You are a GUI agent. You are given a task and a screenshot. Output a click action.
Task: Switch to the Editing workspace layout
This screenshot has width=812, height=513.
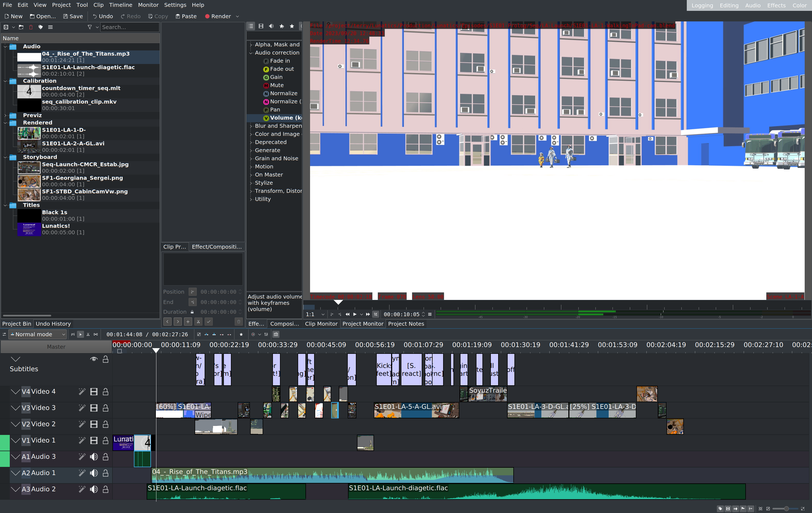coord(729,5)
